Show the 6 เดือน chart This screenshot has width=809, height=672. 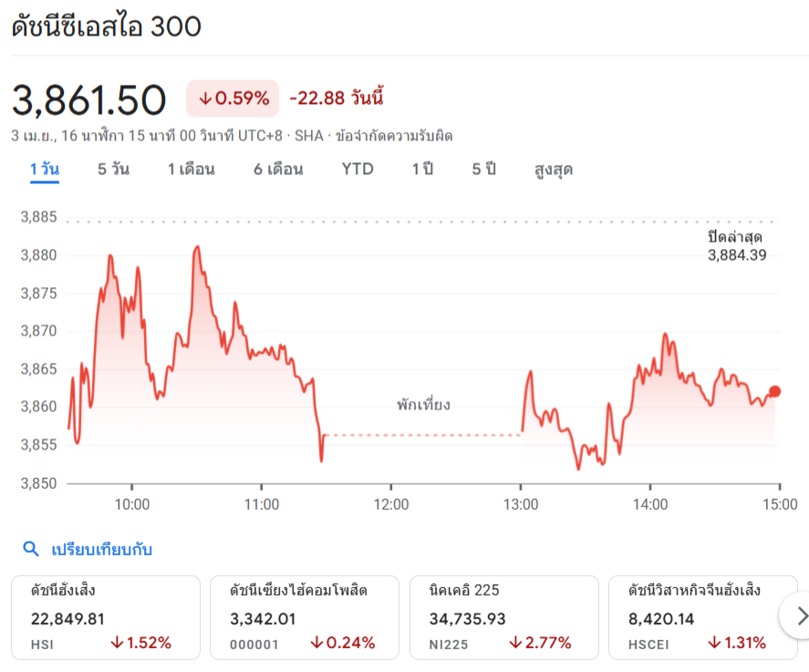(x=278, y=170)
